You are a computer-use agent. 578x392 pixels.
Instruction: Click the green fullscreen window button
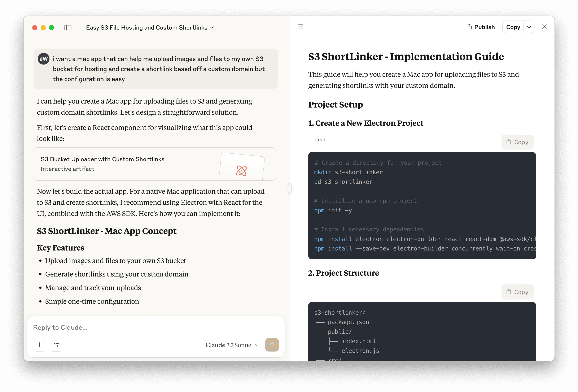click(x=52, y=28)
